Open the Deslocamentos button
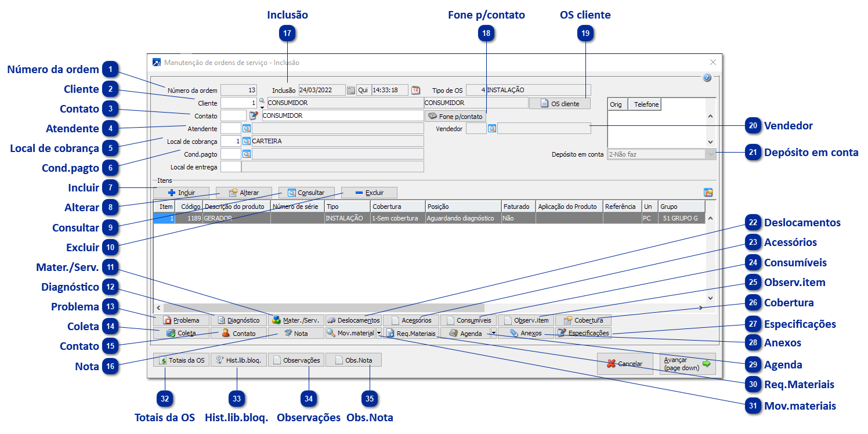This screenshot has width=868, height=434. 353,320
